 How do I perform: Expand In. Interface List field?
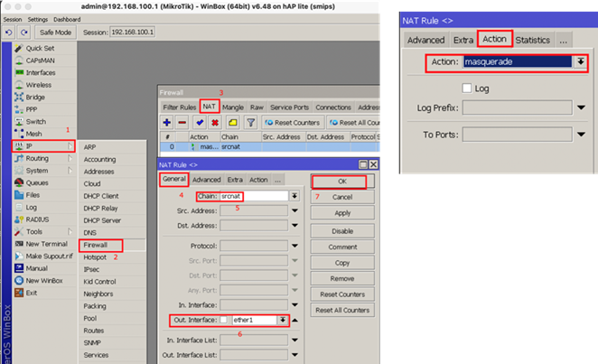tap(294, 340)
